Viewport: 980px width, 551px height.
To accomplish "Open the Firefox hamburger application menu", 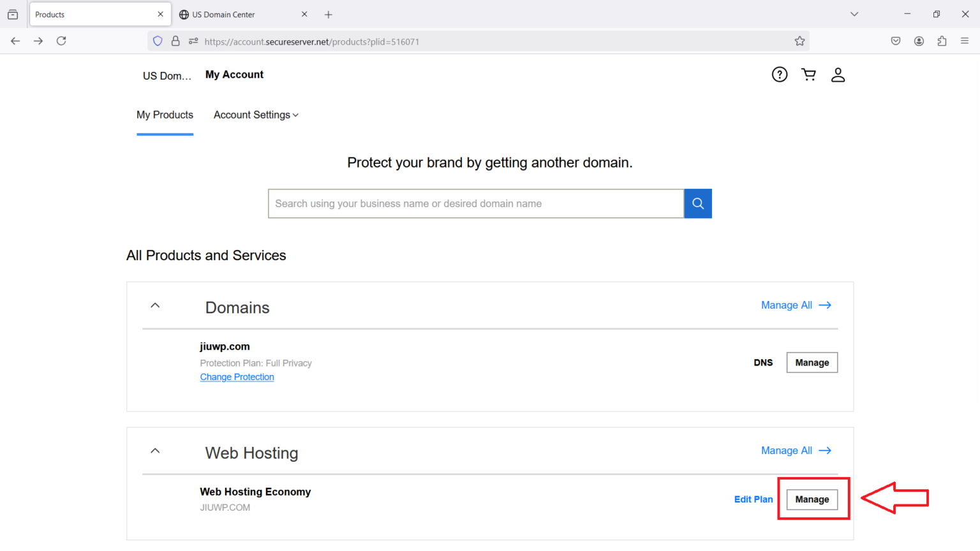I will [964, 41].
